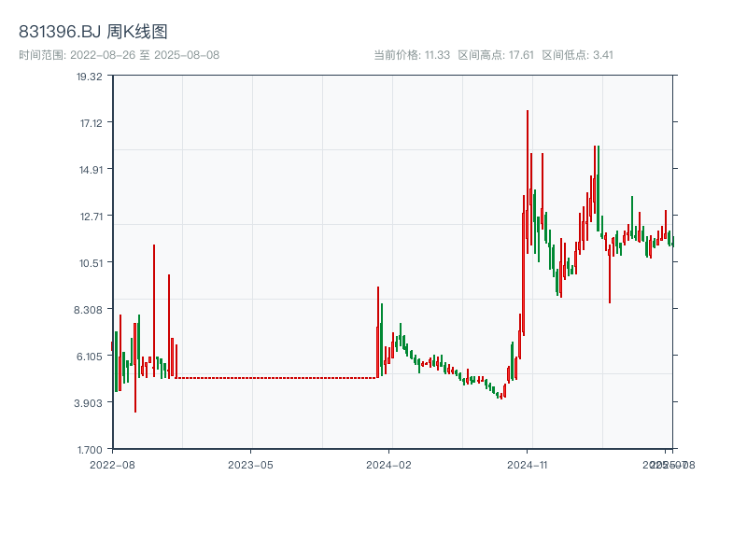
Task: Click the y-axis label 3.903
Action: [x=88, y=403]
